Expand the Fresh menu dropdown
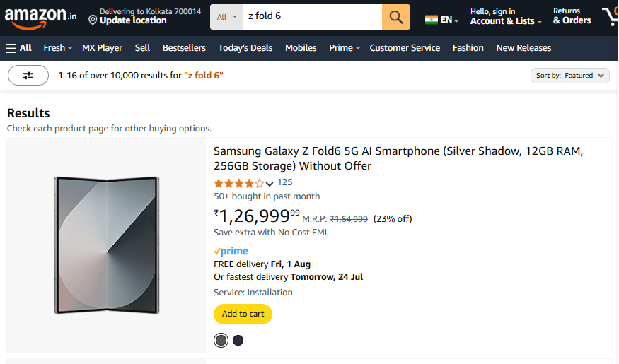 (x=58, y=48)
